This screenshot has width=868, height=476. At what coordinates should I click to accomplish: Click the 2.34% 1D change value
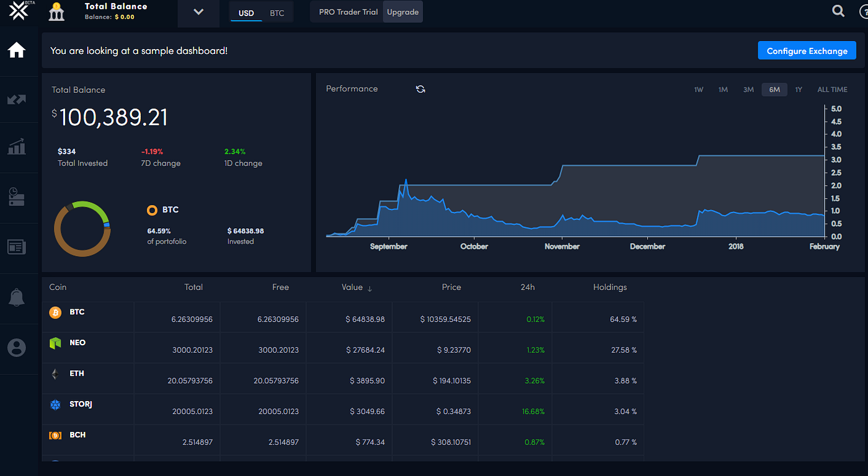[x=235, y=151]
